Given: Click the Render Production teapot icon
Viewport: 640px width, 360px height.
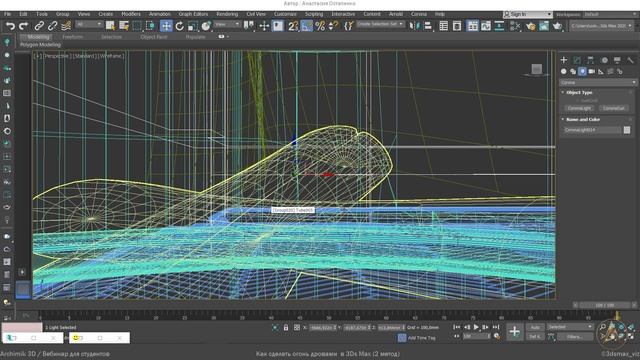Looking at the screenshot, I should (558, 26).
